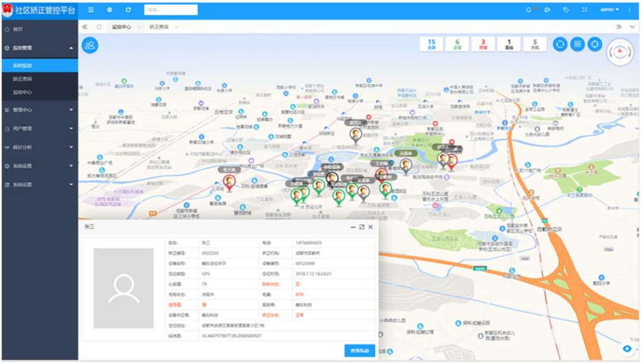642x364 pixels.
Task: Click the home icon in the tab bar
Action: 99,27
